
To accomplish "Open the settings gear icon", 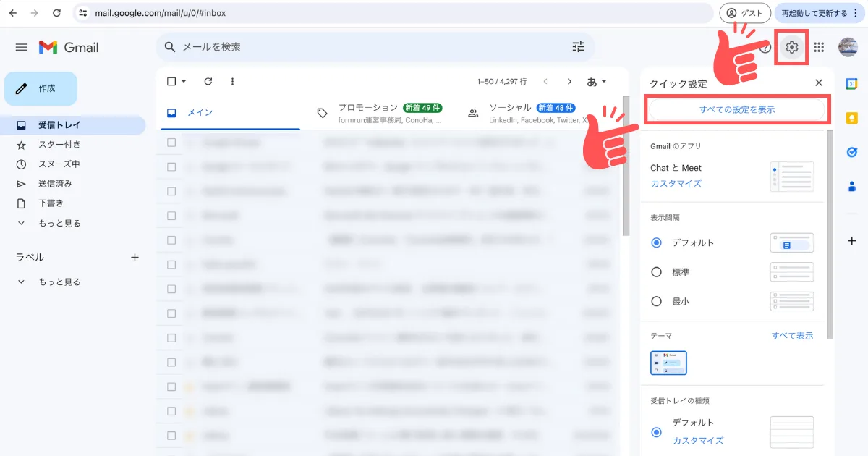I will point(791,47).
